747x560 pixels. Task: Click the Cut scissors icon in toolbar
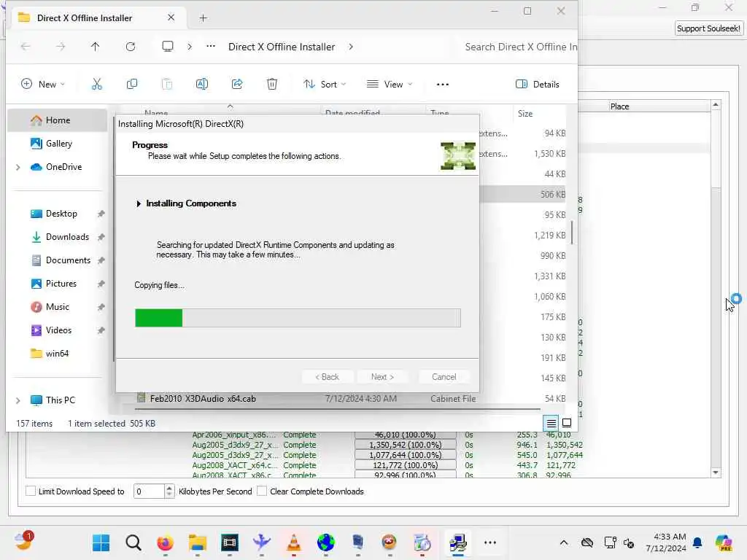97,85
